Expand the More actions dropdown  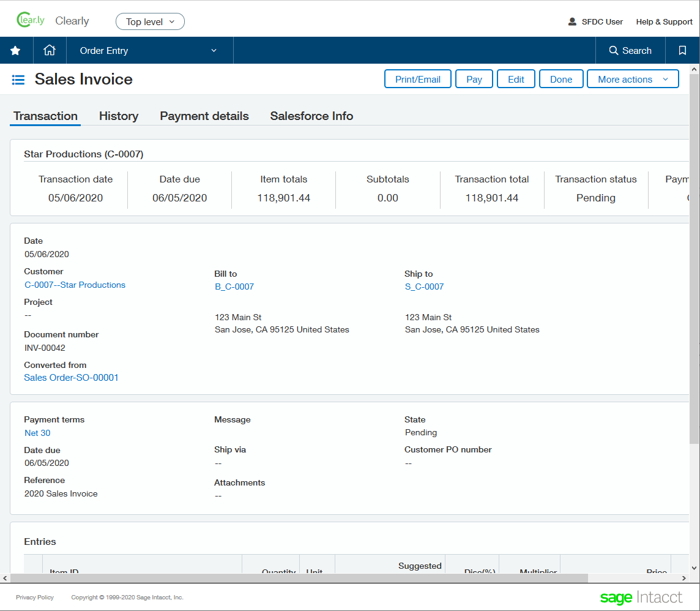pos(632,80)
